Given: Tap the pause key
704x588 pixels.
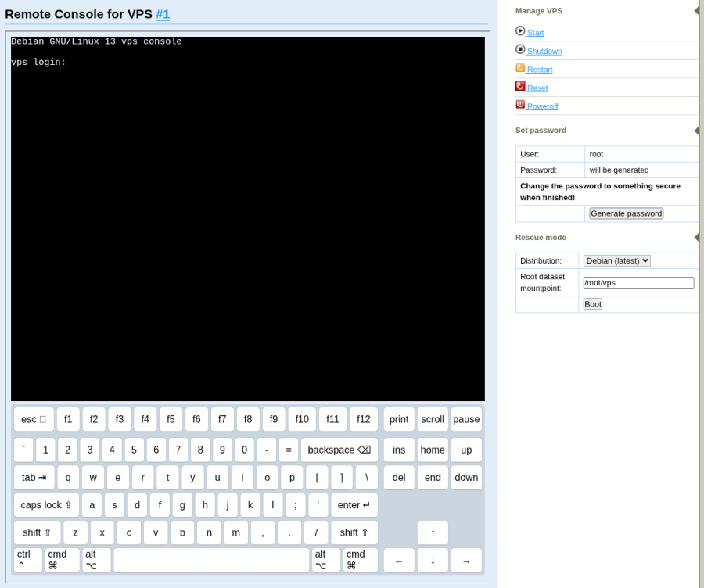Looking at the screenshot, I should [466, 419].
